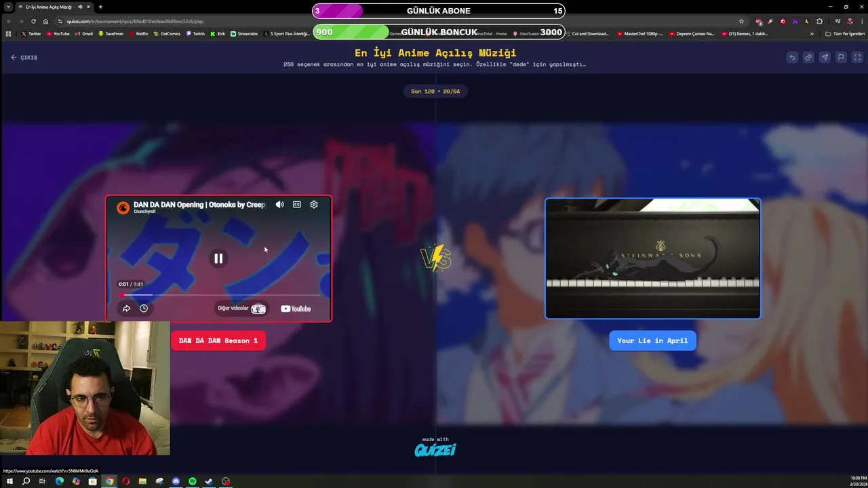The image size is (868, 488).
Task: Click the flag report icon
Action: pos(841,58)
